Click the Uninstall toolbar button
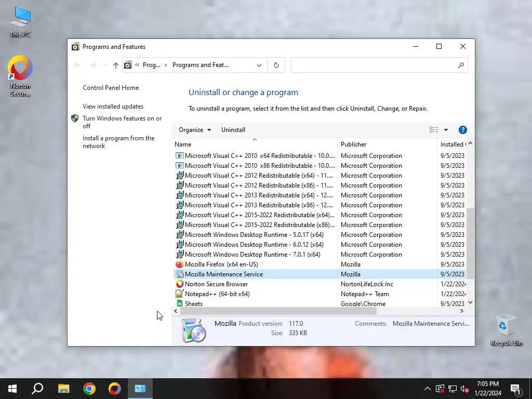This screenshot has width=532, height=399. (233, 130)
